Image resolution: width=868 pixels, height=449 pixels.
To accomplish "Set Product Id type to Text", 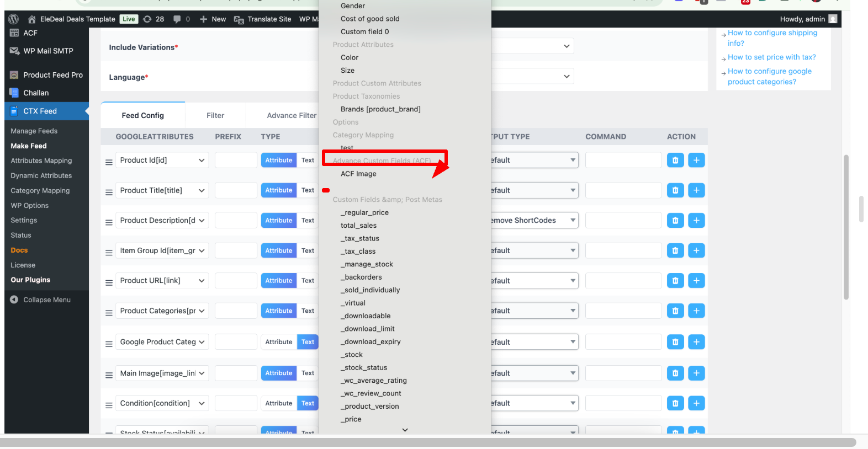I will click(x=308, y=160).
